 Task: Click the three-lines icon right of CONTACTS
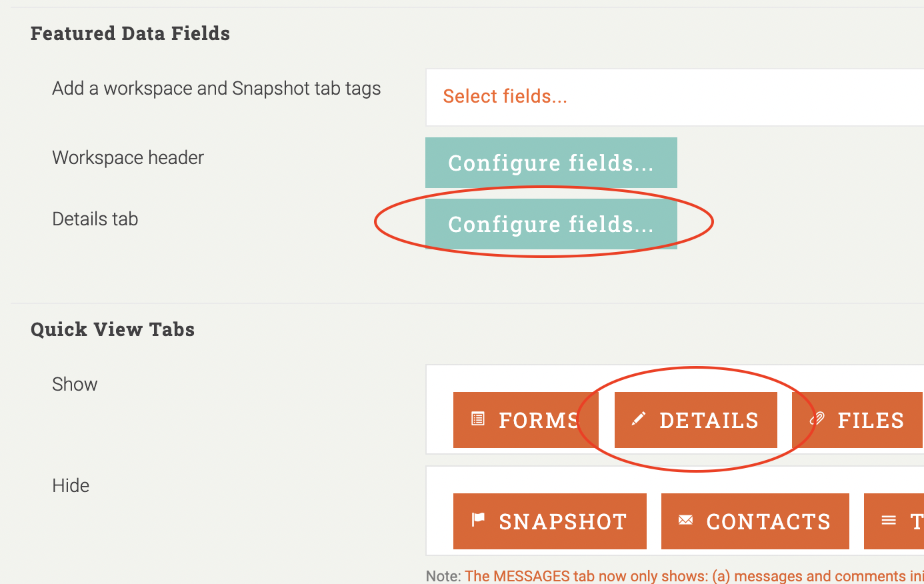point(889,521)
